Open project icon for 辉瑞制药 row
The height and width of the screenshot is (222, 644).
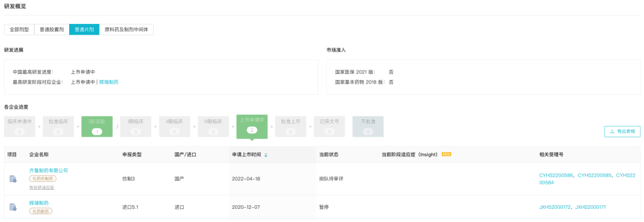(x=13, y=207)
